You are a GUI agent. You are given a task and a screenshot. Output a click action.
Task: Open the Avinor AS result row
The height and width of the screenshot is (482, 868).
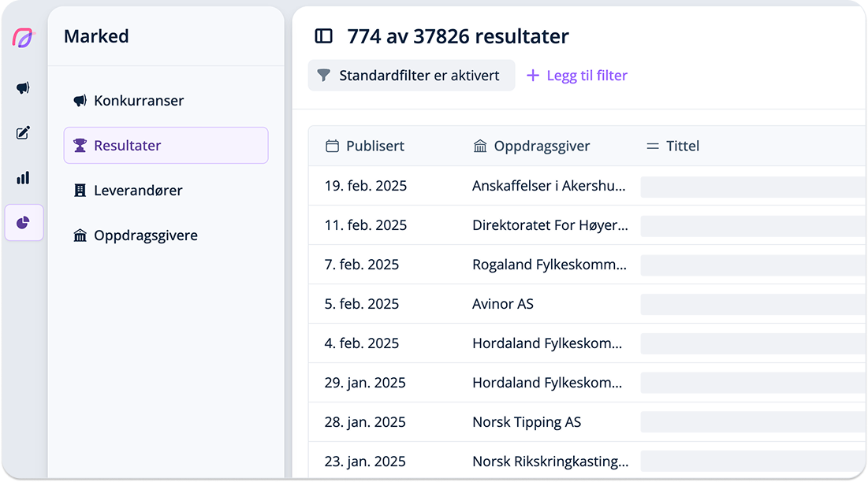(x=503, y=304)
